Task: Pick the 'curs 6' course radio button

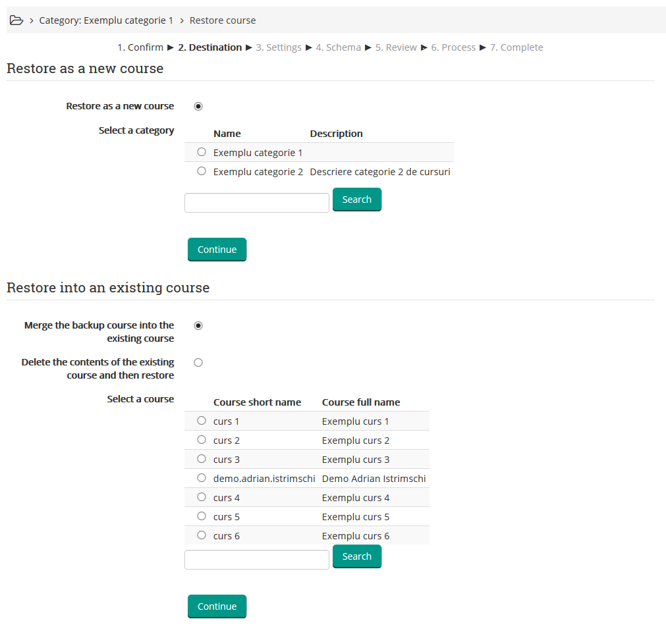Action: pos(202,535)
